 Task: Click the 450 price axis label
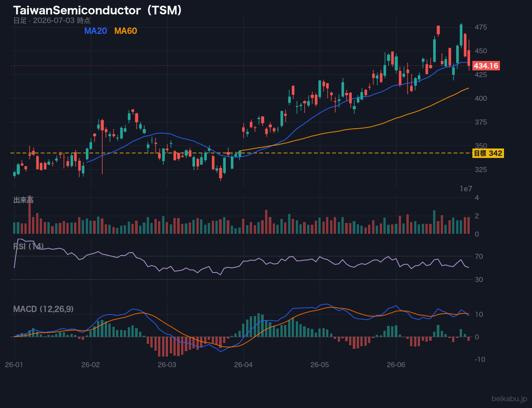(481, 51)
